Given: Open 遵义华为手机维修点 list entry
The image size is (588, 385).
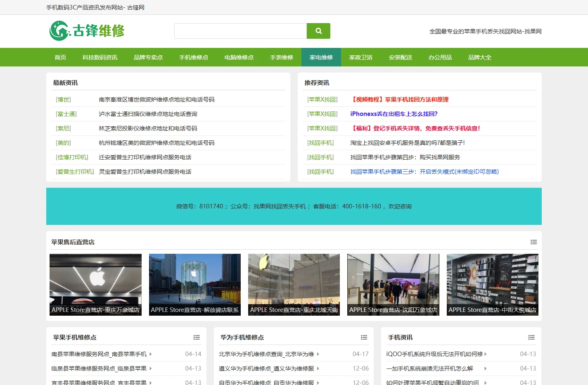Looking at the screenshot, I should [266, 368].
